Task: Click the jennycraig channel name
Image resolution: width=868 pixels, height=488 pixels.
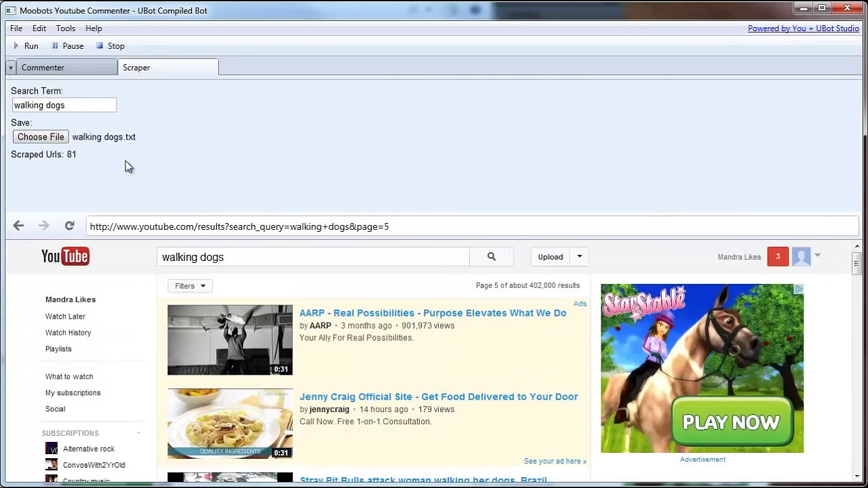Action: click(x=330, y=409)
